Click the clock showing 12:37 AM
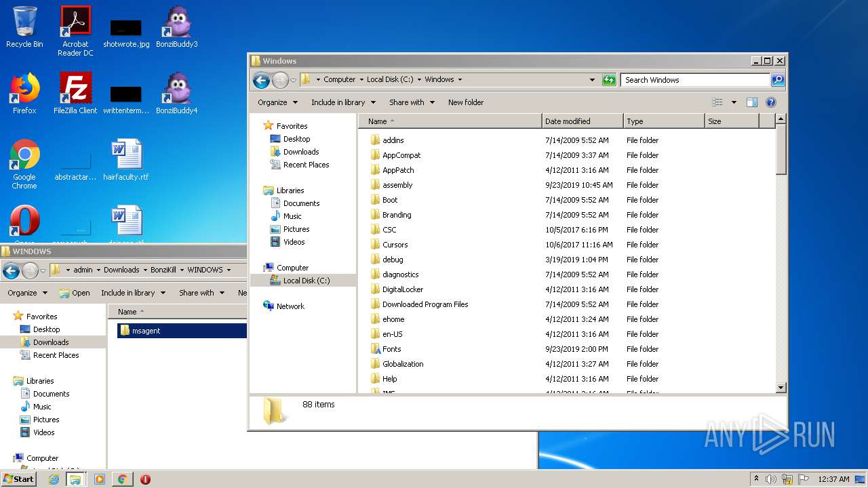This screenshot has width=868, height=488. coord(833,479)
